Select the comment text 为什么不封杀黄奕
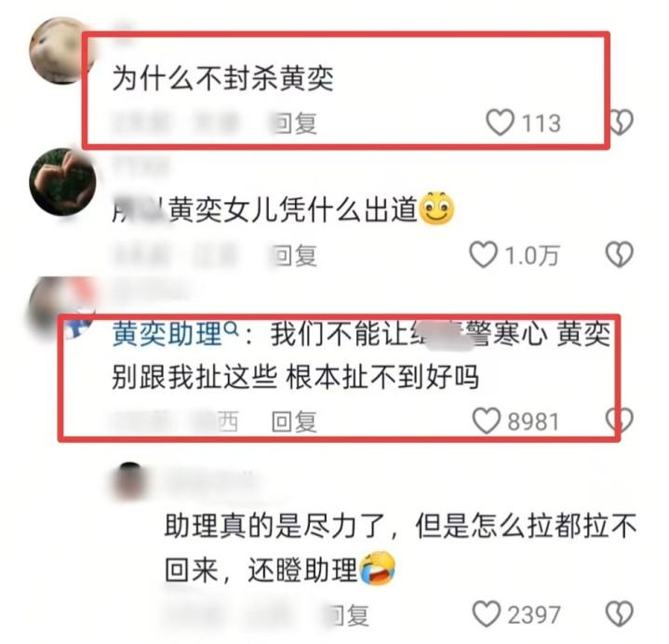669x644 pixels. click(222, 79)
